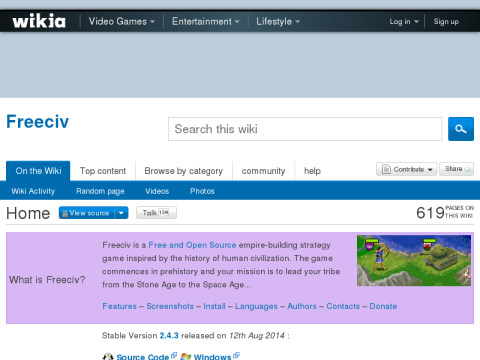
Task: Click the Share button icon
Action: [467, 169]
